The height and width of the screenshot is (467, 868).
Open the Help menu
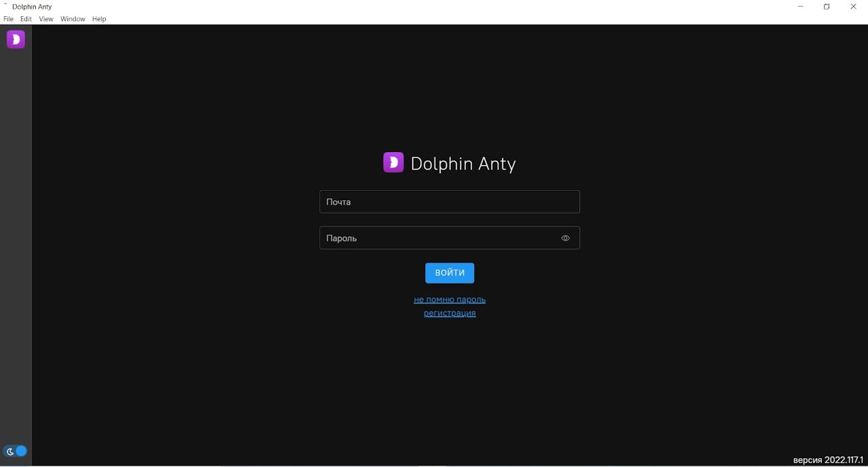(x=99, y=19)
